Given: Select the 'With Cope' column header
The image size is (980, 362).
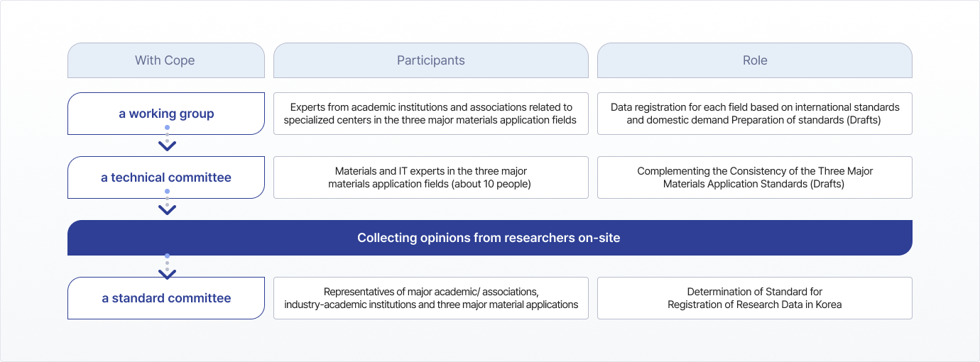Looking at the screenshot, I should (166, 60).
